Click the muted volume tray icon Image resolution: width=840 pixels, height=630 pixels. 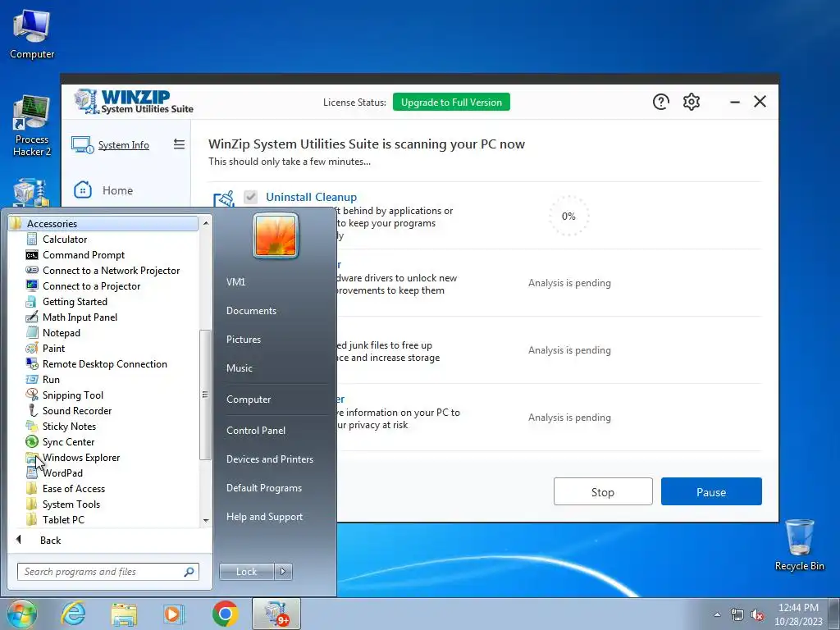click(756, 614)
